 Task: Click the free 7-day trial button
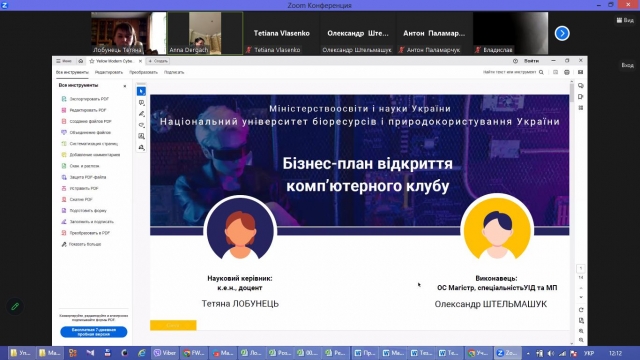click(93, 332)
